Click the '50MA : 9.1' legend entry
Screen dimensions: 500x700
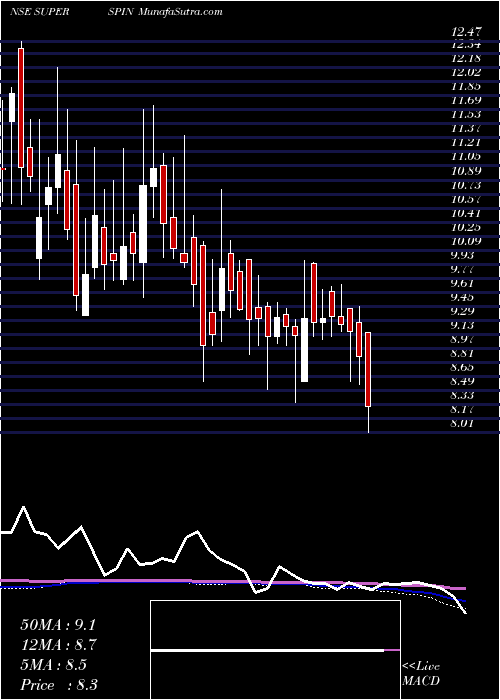(58, 625)
